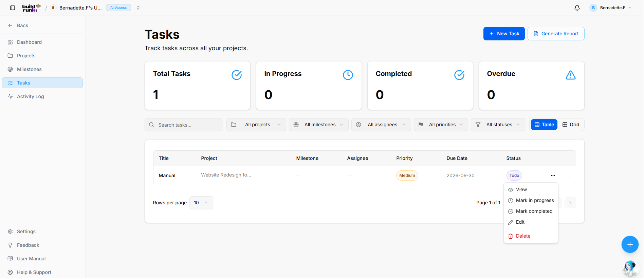The width and height of the screenshot is (644, 278).
Task: Open Activity Log page
Action: tap(42, 96)
